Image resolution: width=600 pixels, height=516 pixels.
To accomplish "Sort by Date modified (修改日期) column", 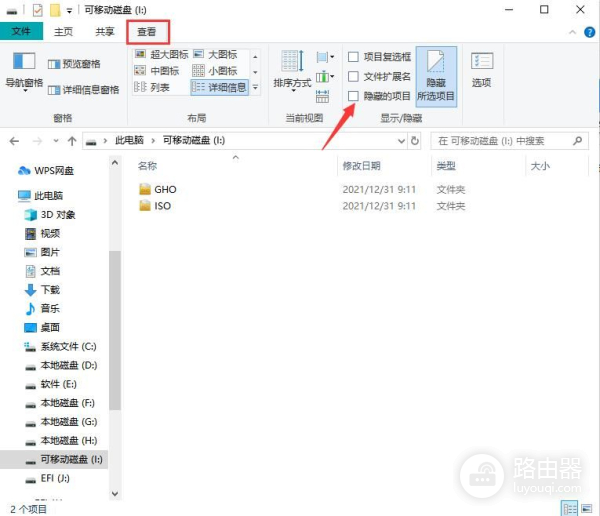I will (361, 166).
